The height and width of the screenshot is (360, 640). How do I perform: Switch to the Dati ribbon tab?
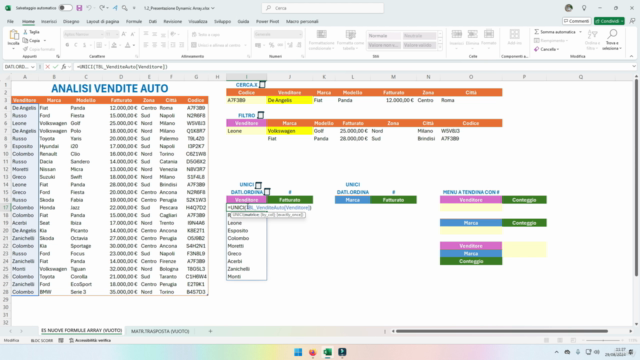[x=153, y=21]
